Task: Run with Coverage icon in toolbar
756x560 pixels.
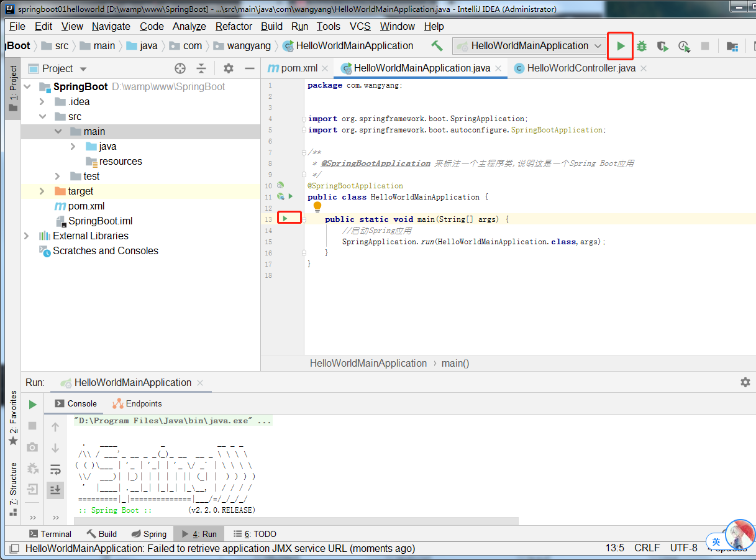Action: [663, 46]
